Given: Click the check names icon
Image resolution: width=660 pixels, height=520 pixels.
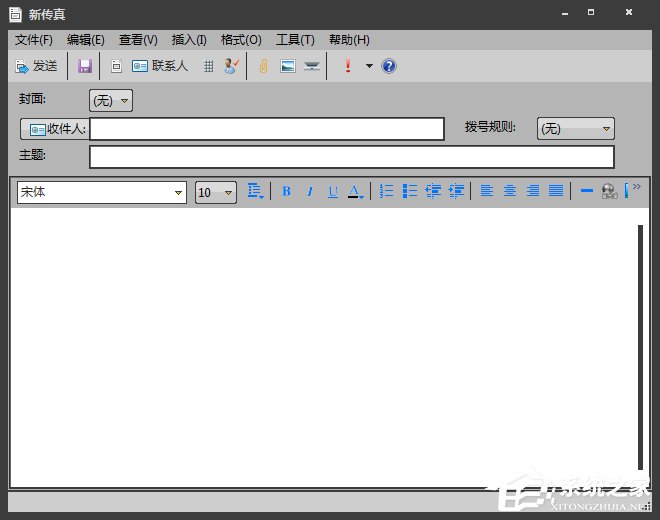Looking at the screenshot, I should click(x=232, y=66).
